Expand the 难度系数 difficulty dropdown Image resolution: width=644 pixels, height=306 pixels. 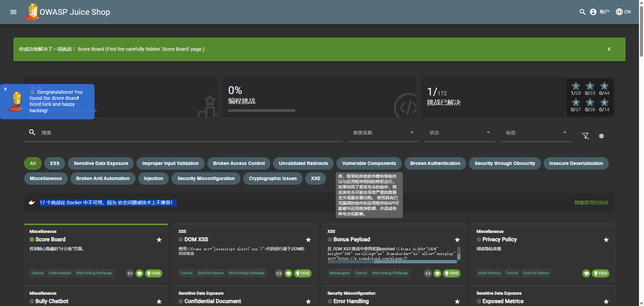point(383,133)
